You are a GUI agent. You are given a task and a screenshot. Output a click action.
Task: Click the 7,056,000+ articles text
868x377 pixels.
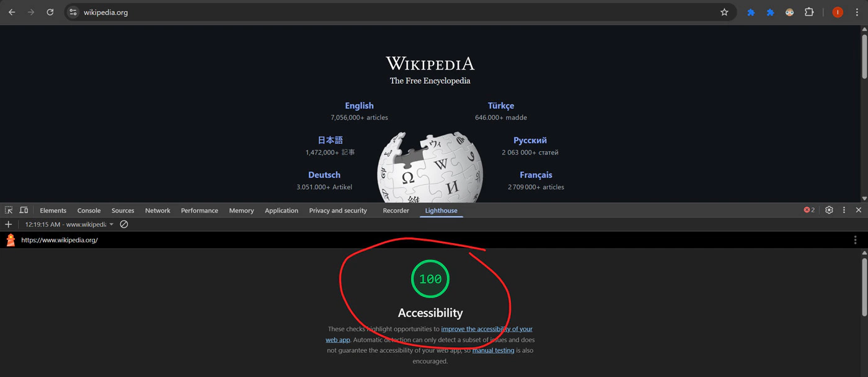[360, 118]
